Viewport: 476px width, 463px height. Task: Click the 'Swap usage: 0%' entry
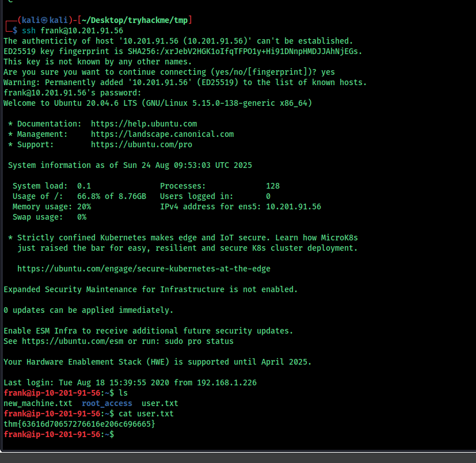(x=49, y=217)
